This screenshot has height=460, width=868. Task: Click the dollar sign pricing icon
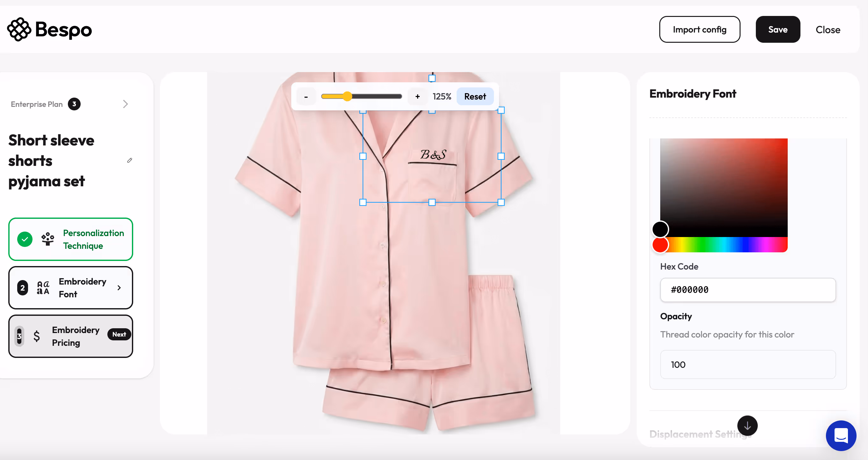coord(37,336)
